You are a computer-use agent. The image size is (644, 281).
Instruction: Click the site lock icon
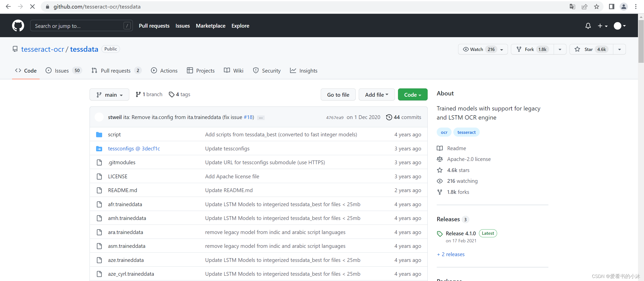[x=47, y=7]
